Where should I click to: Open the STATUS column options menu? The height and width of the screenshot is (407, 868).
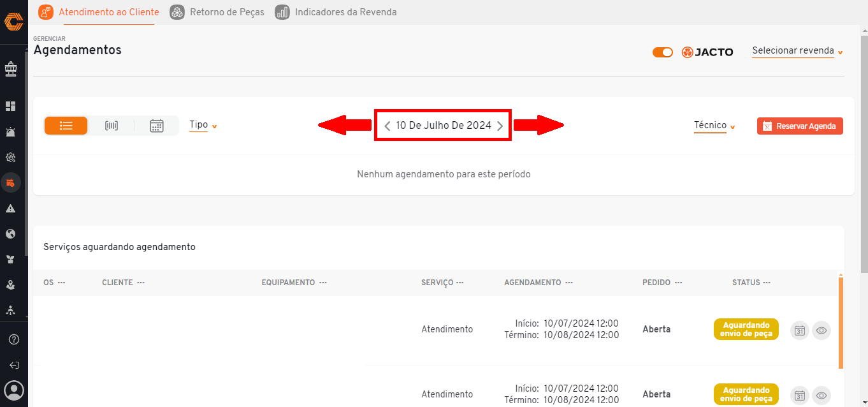(767, 283)
